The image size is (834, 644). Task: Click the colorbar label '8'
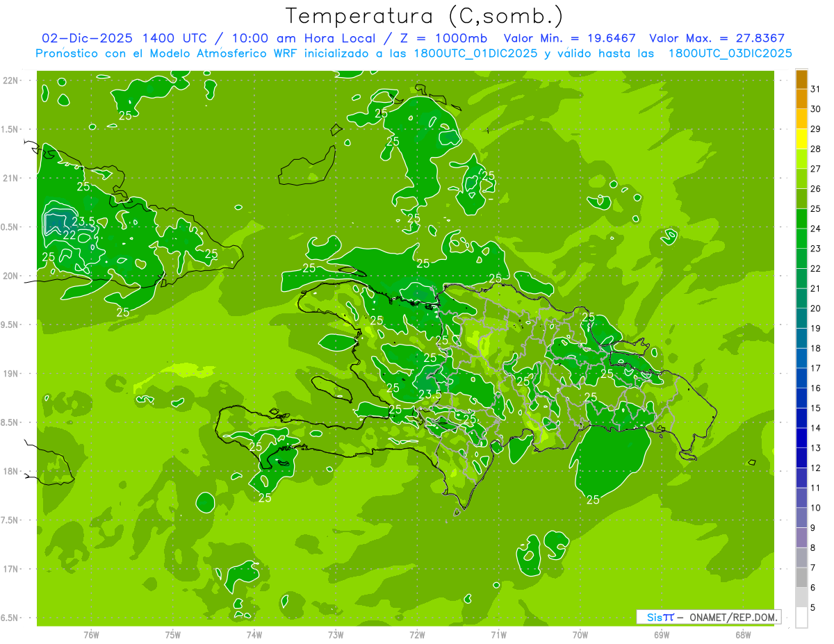tap(813, 547)
